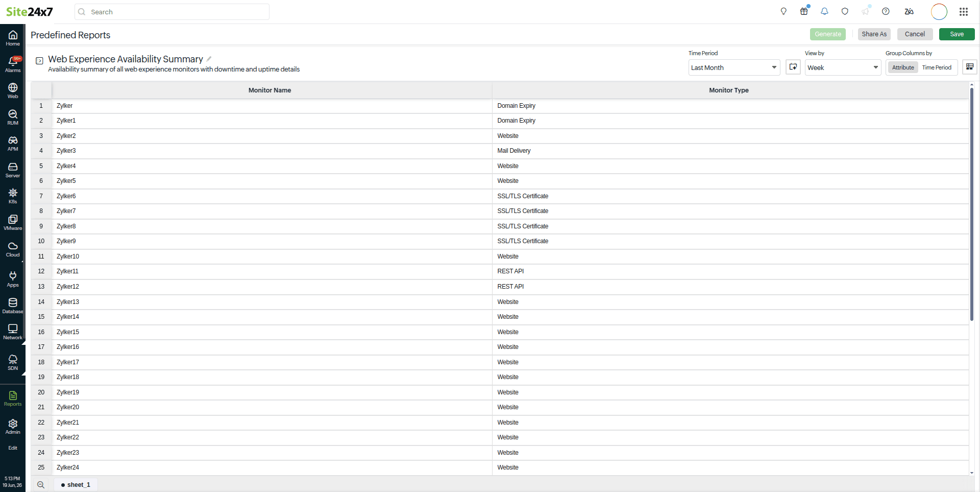Click the zoom out magnifier icon
The height and width of the screenshot is (492, 980).
point(41,485)
